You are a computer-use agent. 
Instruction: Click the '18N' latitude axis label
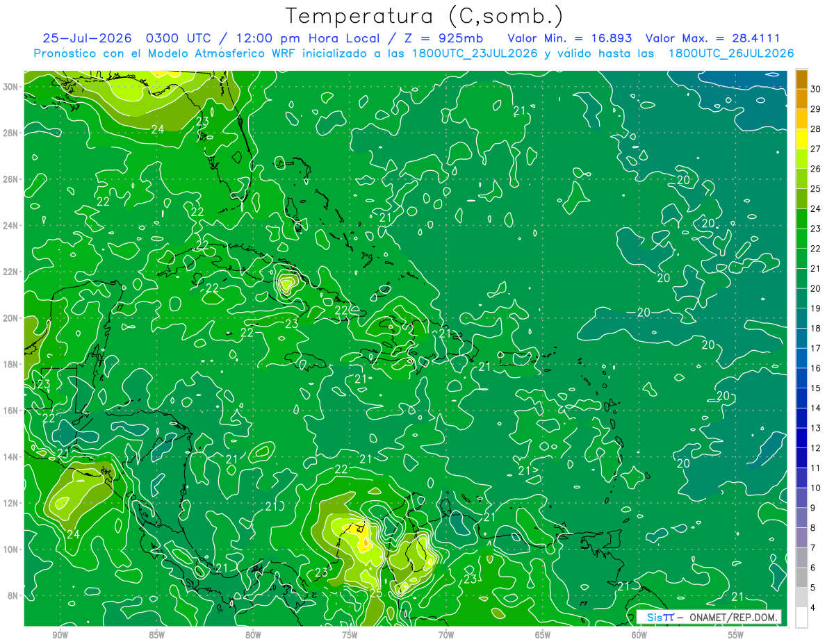pos(12,364)
